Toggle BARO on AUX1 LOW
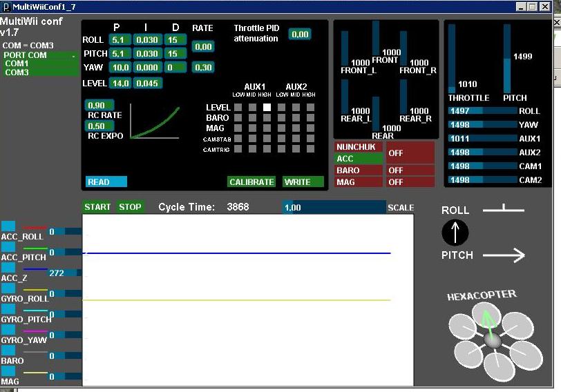 pos(238,117)
